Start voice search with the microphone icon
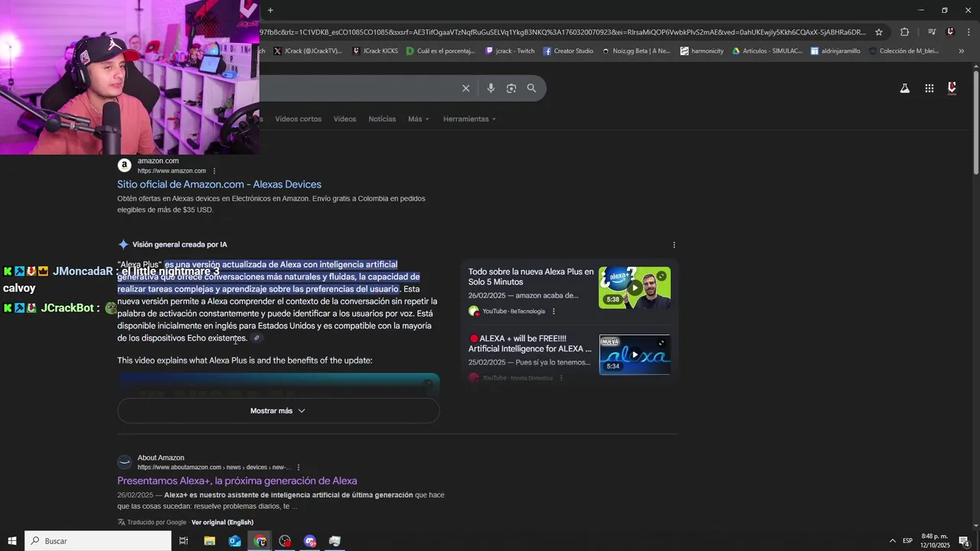980x551 pixels. 491,88
